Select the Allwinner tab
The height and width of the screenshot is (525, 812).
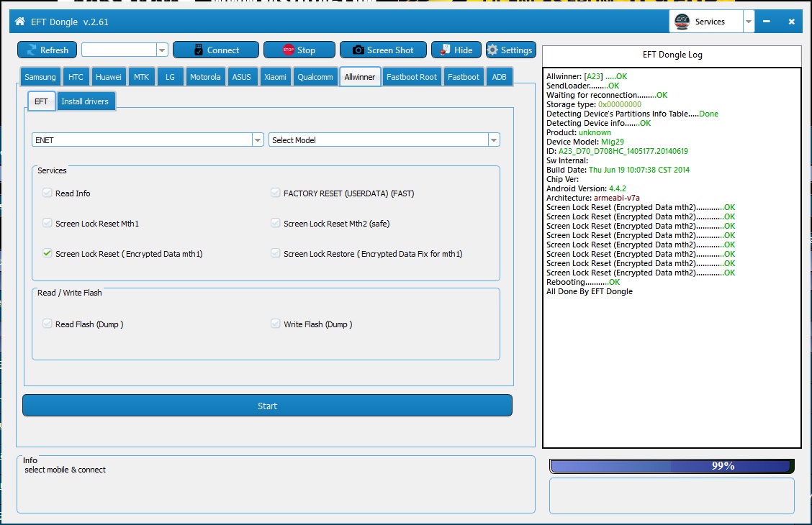pos(360,76)
